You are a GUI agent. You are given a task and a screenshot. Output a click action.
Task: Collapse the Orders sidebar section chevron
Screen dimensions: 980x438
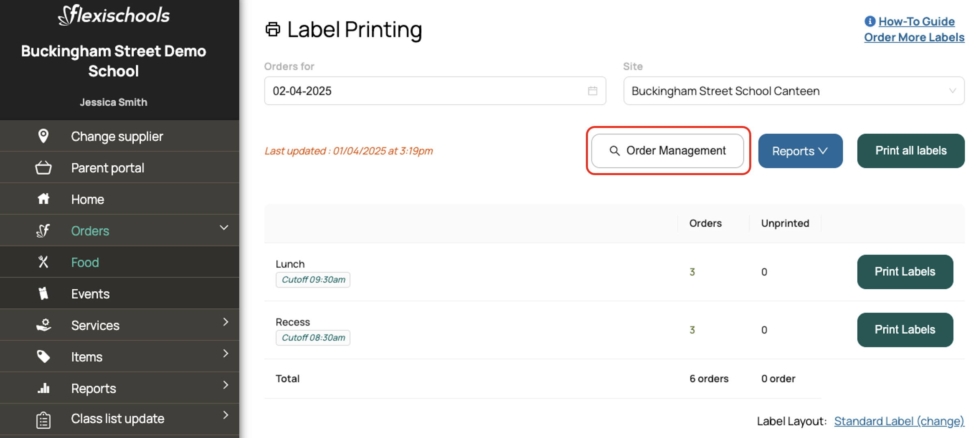pyautogui.click(x=224, y=228)
